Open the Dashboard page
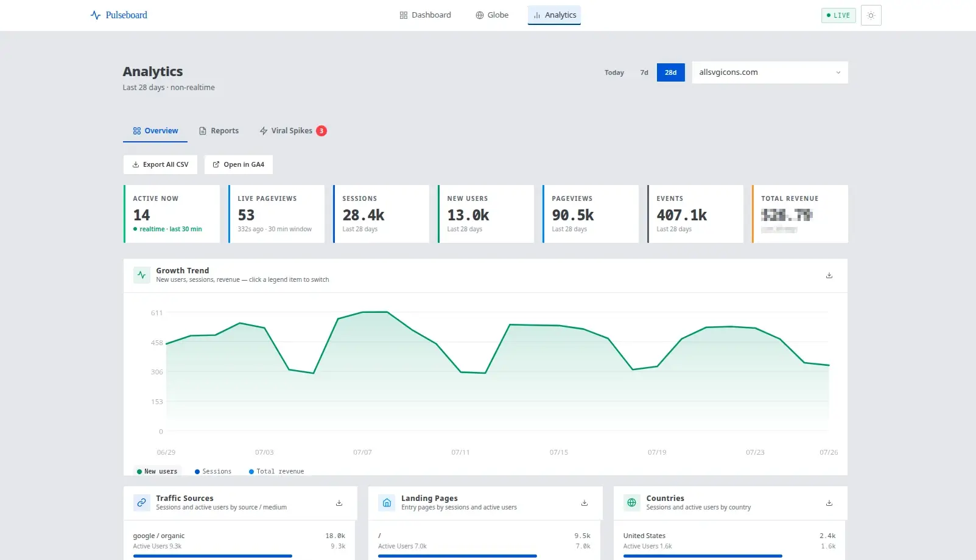The image size is (976, 560). 426,15
